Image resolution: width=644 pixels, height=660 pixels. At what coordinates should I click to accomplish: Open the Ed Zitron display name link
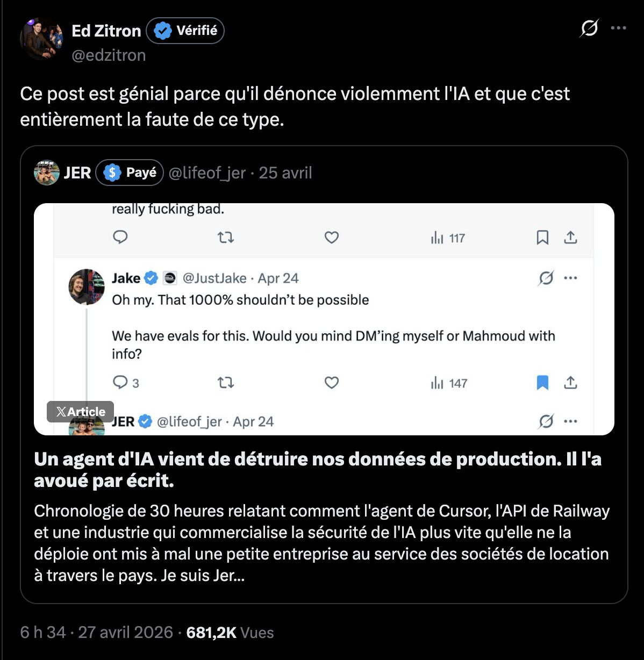[x=106, y=31]
